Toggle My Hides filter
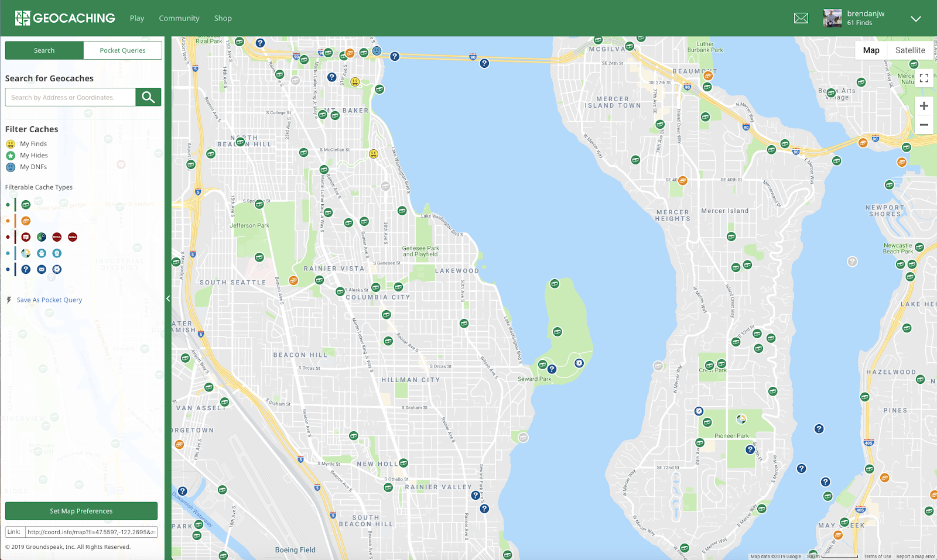 coord(27,156)
